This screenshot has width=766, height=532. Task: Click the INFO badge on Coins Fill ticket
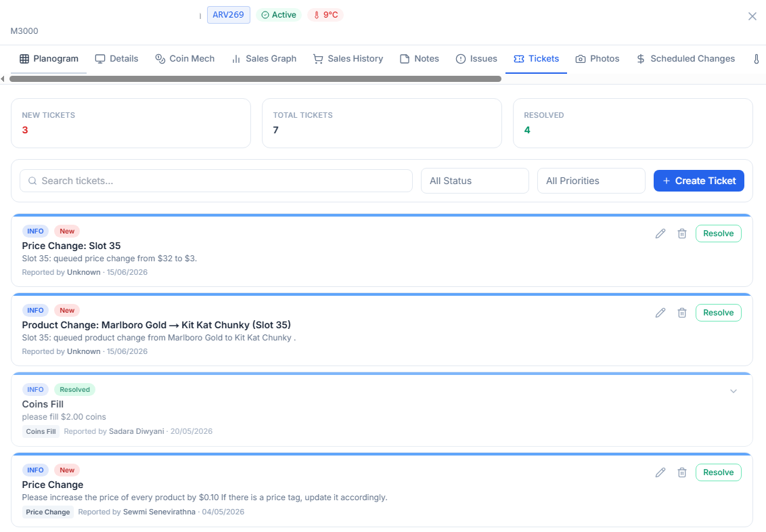click(x=35, y=389)
